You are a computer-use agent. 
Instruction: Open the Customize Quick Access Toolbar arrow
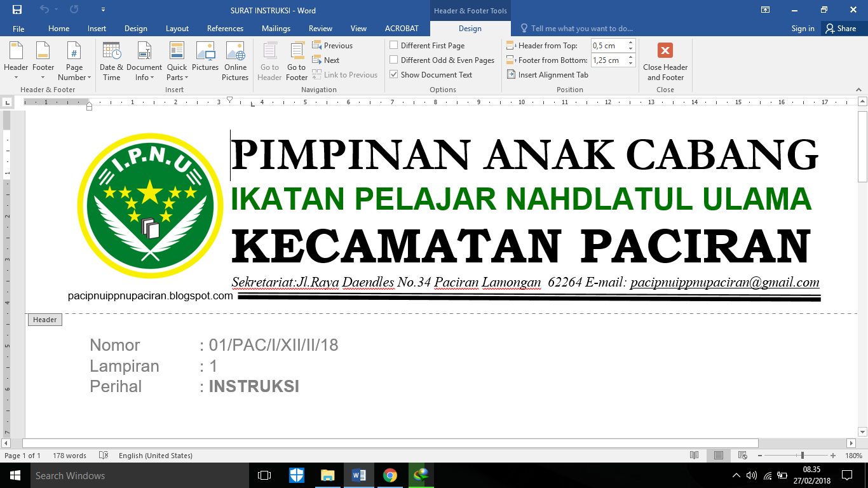tap(103, 10)
